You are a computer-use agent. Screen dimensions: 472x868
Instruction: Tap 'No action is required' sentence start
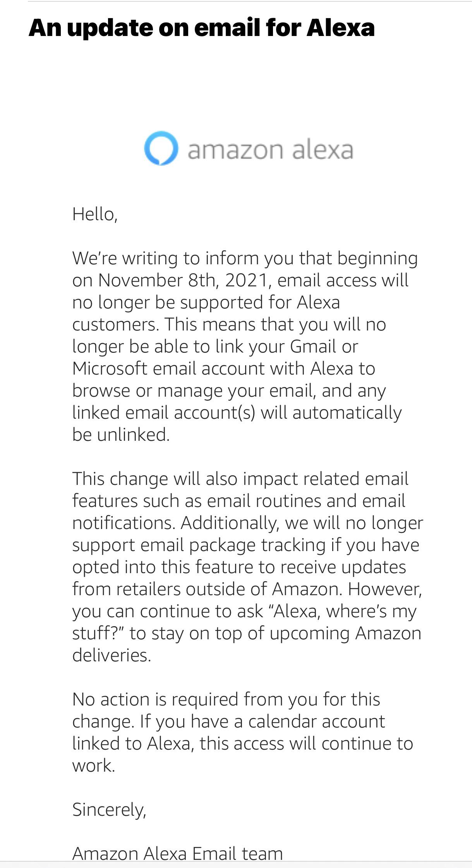(x=155, y=700)
